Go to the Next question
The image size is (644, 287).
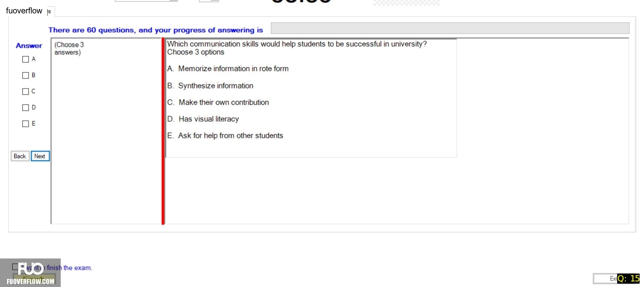pyautogui.click(x=40, y=156)
